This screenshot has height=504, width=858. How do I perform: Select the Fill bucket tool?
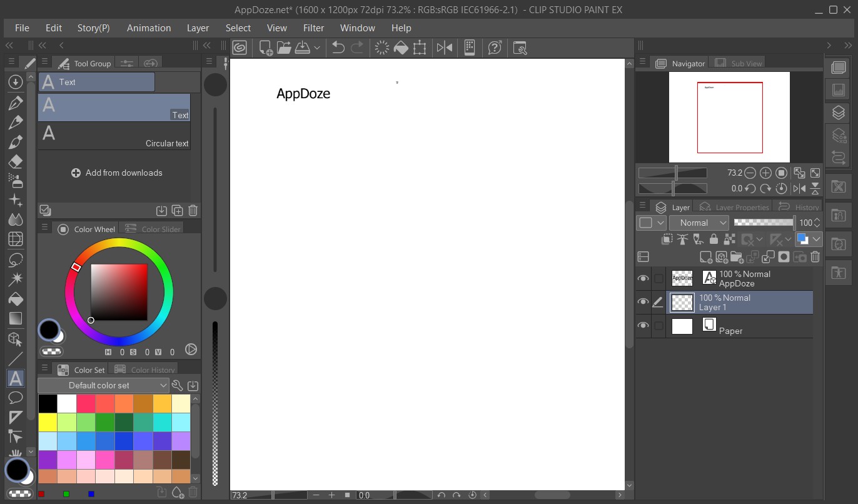(x=16, y=300)
